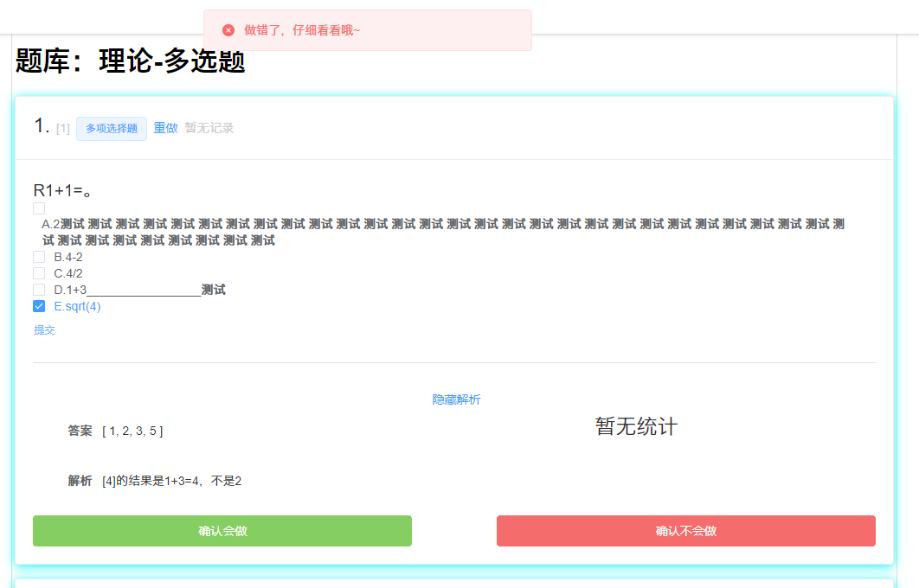Check the D.1+3 option checkbox

tap(39, 290)
